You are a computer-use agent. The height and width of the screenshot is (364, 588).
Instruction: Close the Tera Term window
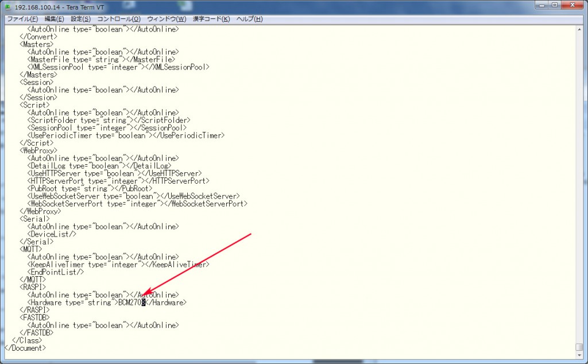pyautogui.click(x=572, y=5)
